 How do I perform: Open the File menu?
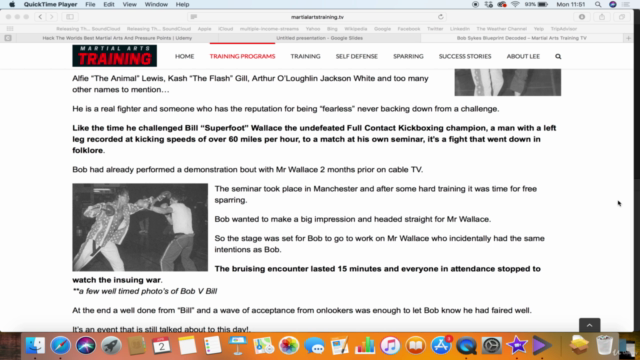pos(90,4)
